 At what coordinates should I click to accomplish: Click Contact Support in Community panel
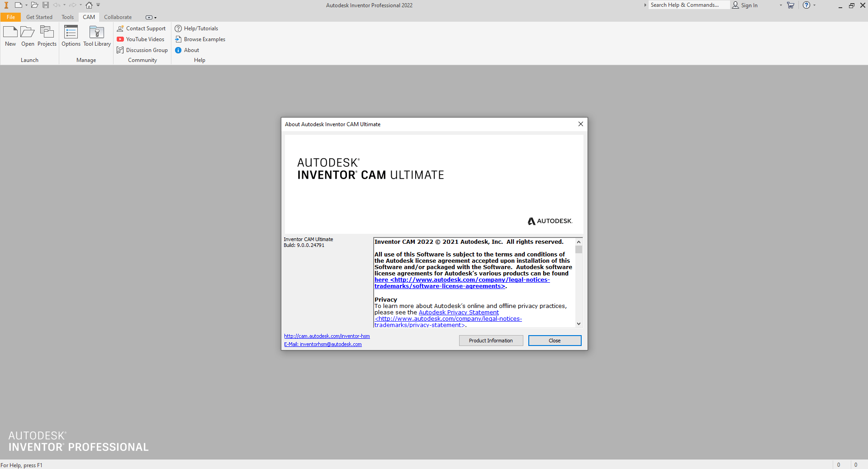[x=141, y=28]
